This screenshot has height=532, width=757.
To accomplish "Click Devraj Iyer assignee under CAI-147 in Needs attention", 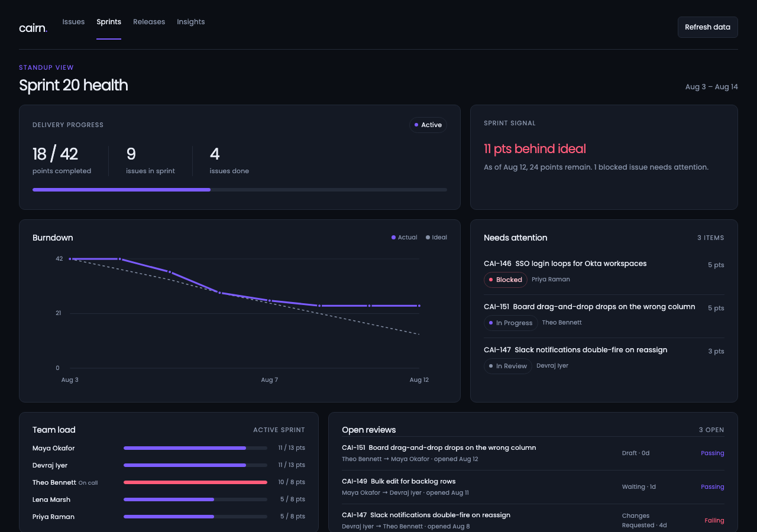I will pos(552,366).
